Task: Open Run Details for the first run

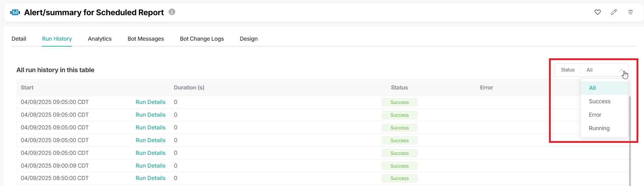Action: [x=150, y=102]
